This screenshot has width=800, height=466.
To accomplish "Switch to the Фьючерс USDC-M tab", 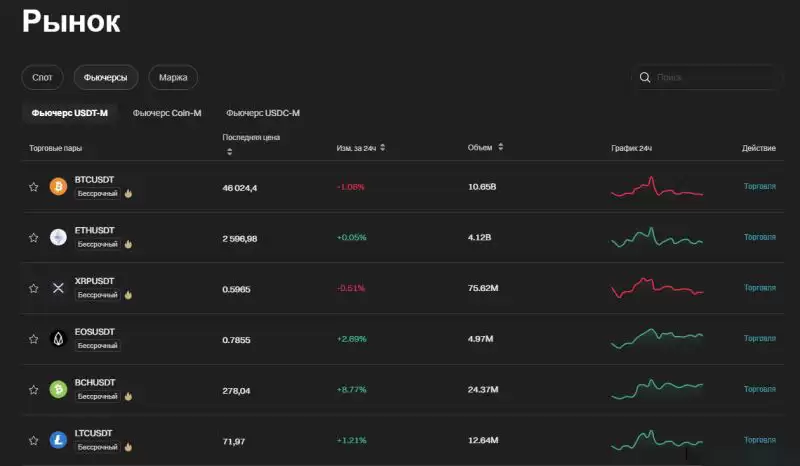I will (263, 113).
